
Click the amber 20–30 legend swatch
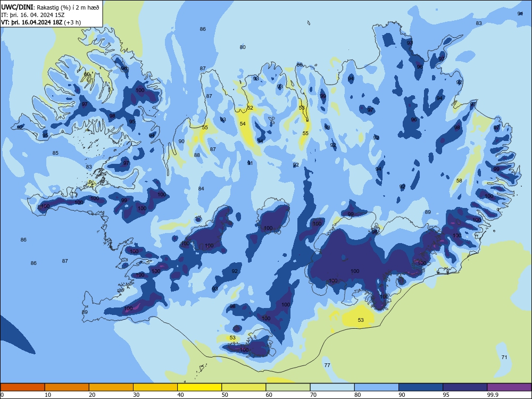pyautogui.click(x=111, y=387)
